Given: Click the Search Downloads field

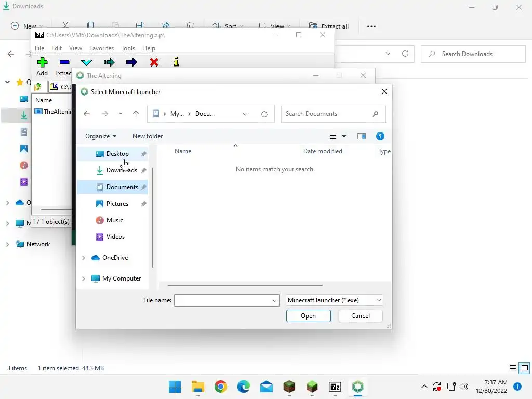Looking at the screenshot, I should coord(473,54).
